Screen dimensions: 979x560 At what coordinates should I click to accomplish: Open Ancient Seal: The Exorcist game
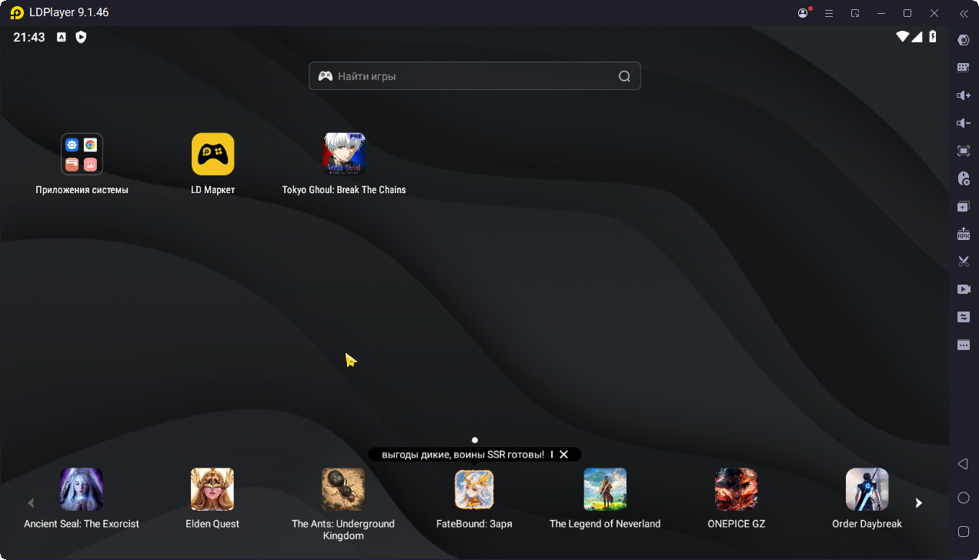click(x=82, y=489)
